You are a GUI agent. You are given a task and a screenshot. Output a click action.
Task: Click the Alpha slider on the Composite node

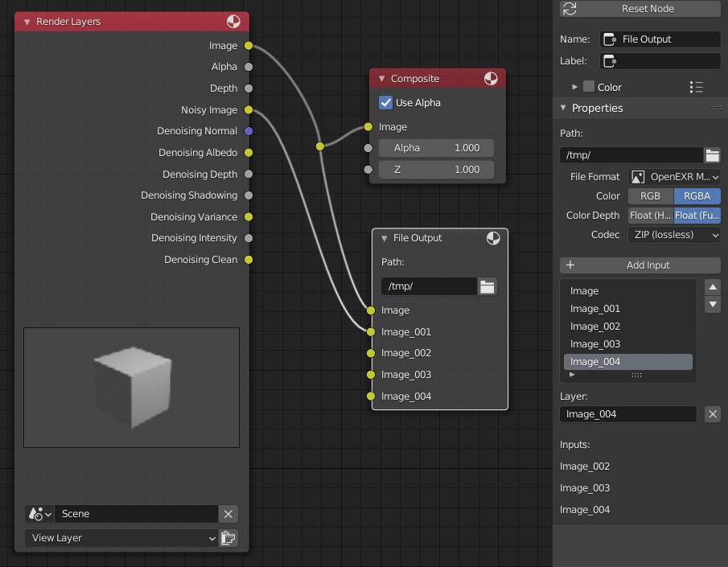pyautogui.click(x=435, y=147)
